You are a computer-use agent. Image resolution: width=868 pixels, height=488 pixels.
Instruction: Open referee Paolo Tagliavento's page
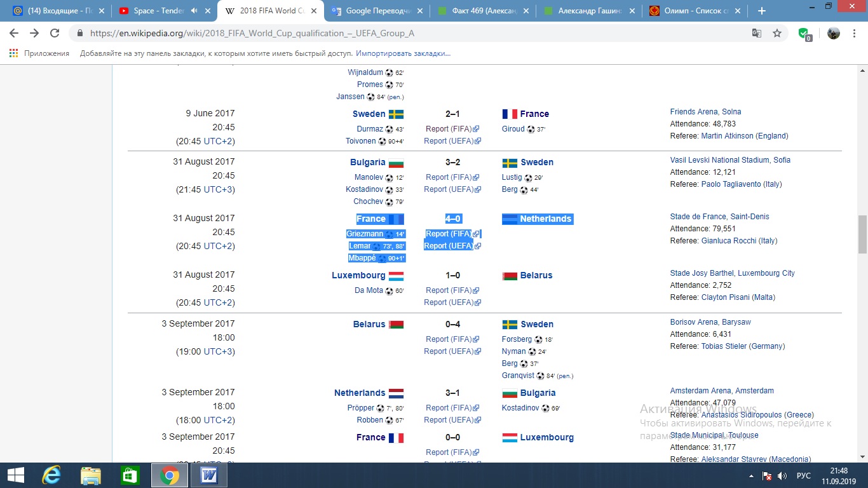[729, 184]
